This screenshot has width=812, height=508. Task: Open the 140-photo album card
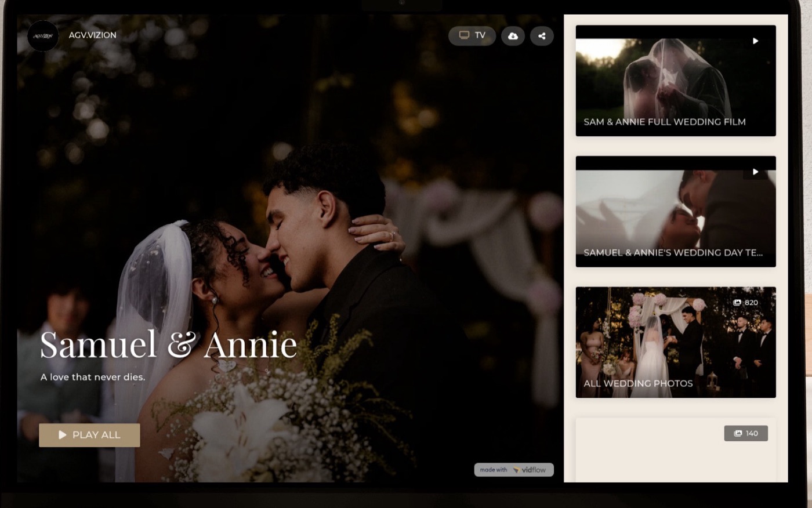[x=676, y=450]
